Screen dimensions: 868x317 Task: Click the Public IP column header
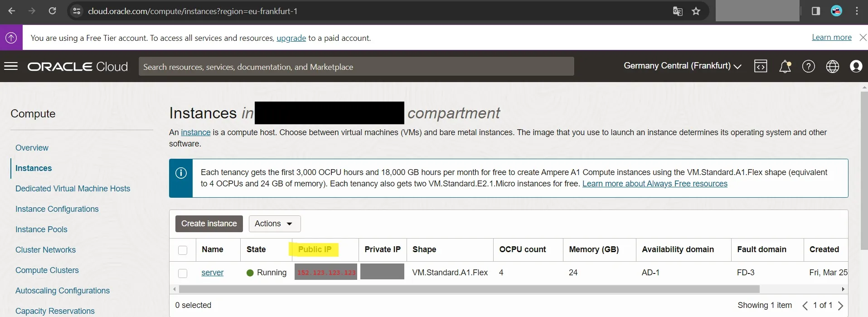[315, 249]
